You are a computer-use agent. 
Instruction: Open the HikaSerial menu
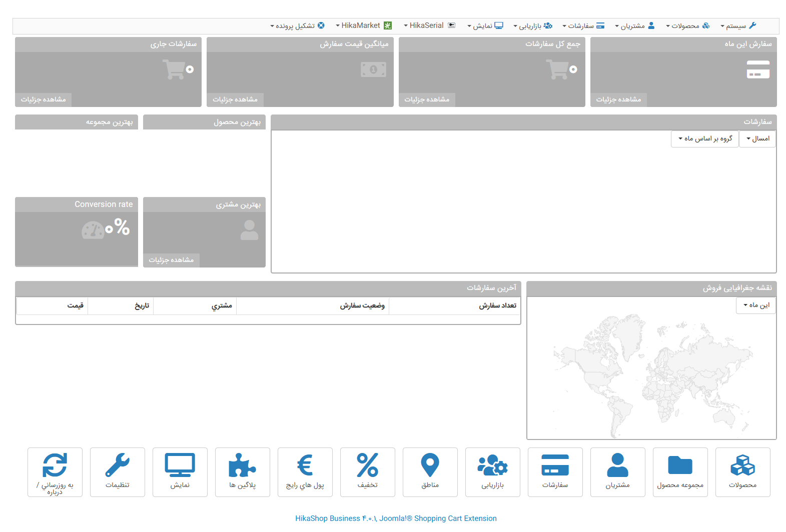point(429,25)
